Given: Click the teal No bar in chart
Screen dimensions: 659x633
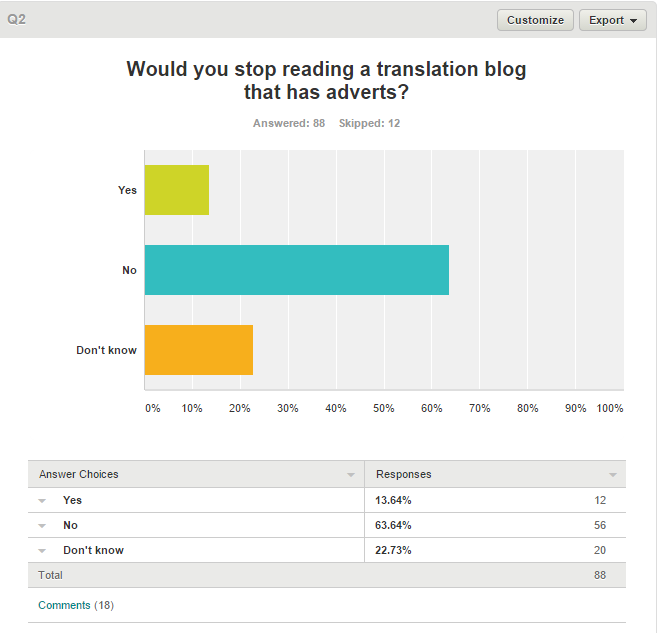Looking at the screenshot, I should point(297,270).
